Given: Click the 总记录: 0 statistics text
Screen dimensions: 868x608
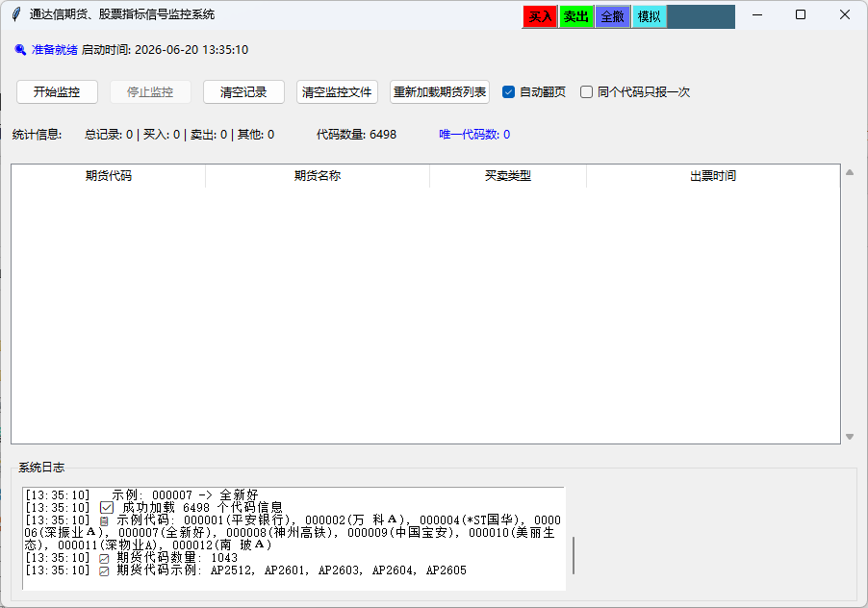Looking at the screenshot, I should click(109, 135).
